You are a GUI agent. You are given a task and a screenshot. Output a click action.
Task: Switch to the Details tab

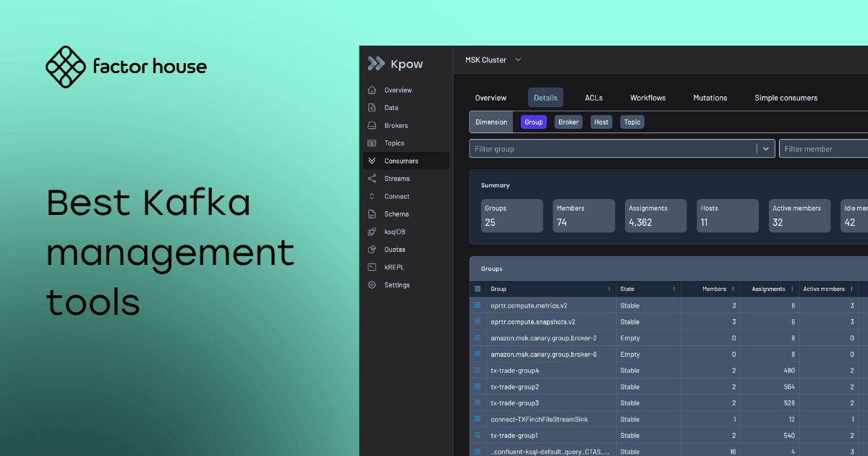click(545, 98)
